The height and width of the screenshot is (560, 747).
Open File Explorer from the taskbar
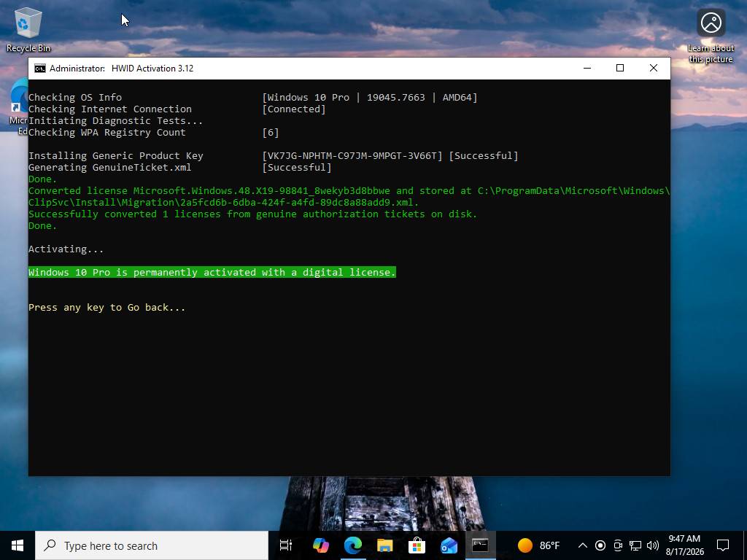(385, 545)
